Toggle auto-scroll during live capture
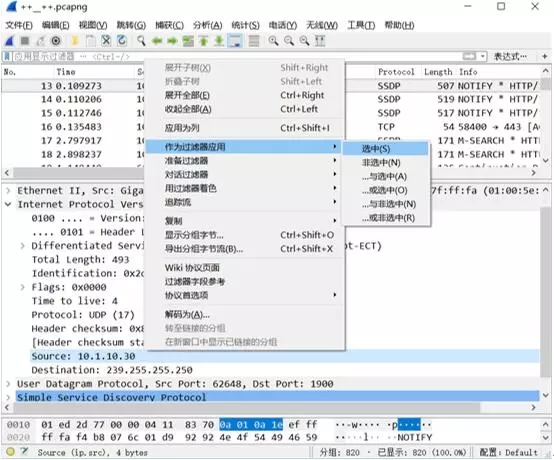Screen dimensions: 554x460 click(235, 41)
